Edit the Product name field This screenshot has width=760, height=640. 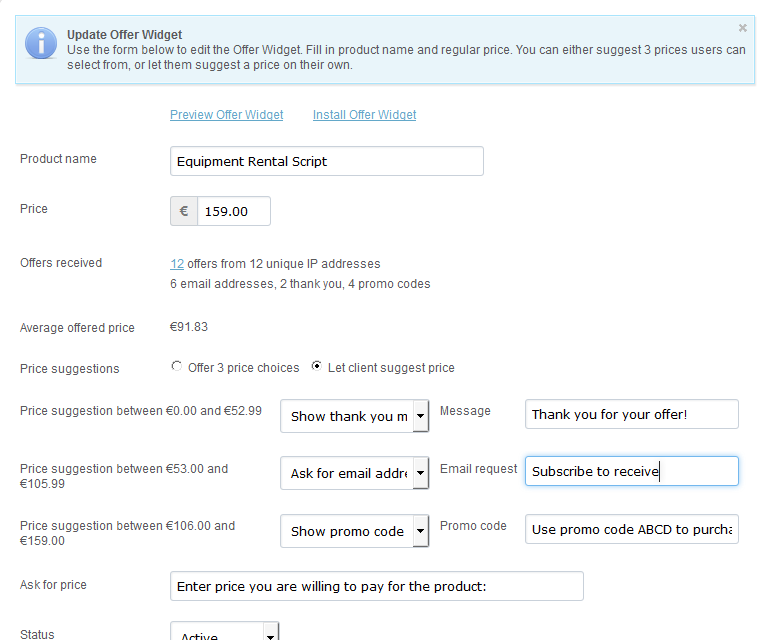pyautogui.click(x=327, y=161)
